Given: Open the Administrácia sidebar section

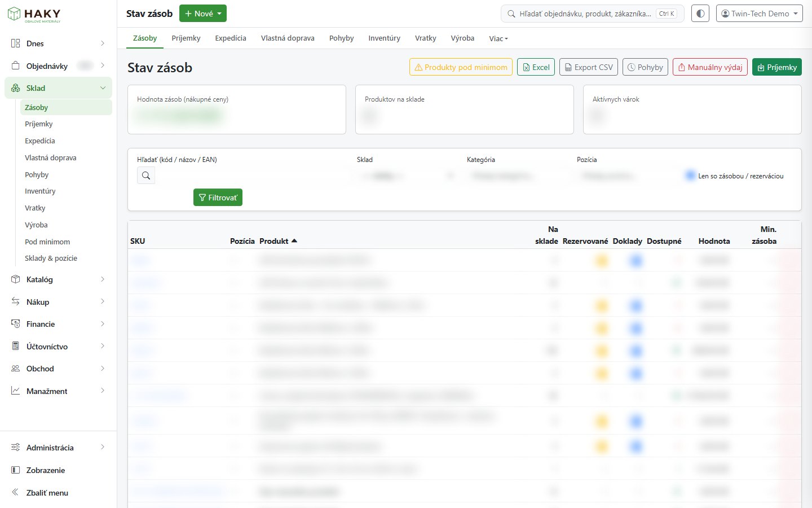Looking at the screenshot, I should [58, 448].
